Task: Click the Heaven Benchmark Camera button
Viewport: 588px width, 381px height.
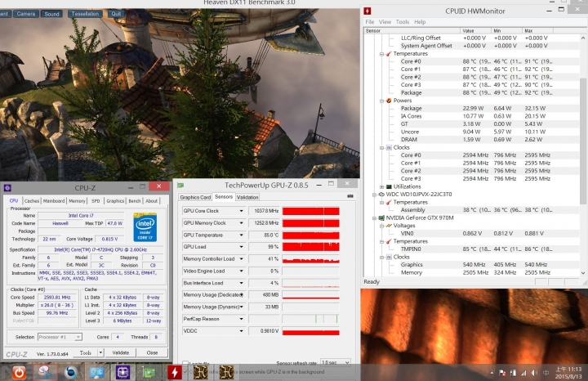Action: [26, 14]
